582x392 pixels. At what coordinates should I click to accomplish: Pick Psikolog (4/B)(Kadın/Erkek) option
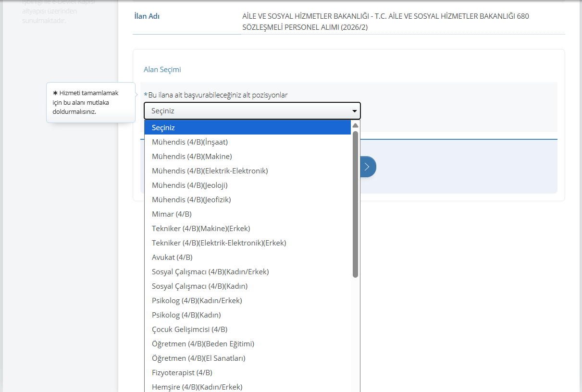(248, 300)
